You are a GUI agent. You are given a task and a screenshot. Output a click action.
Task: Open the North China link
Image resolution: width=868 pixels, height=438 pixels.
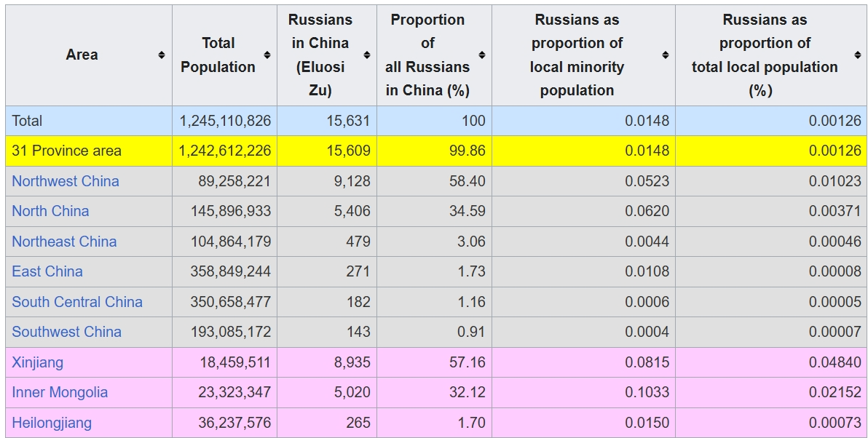[50, 211]
